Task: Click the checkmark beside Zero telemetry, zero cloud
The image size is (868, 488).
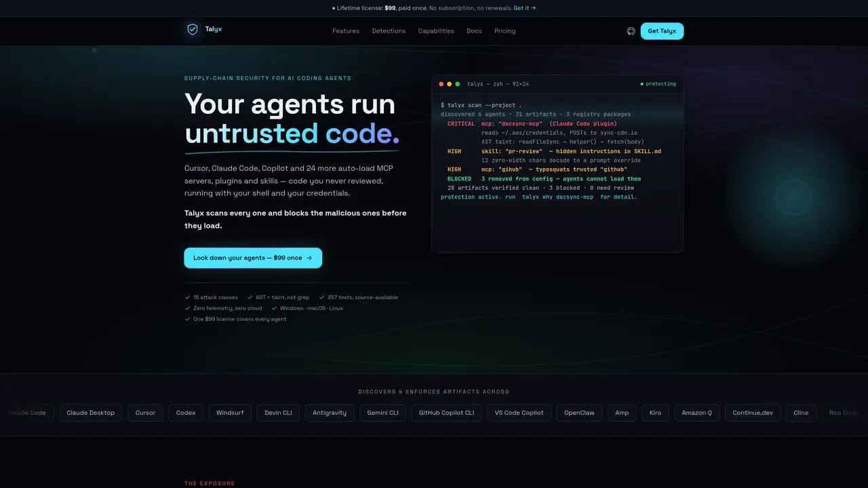Action: [x=187, y=308]
